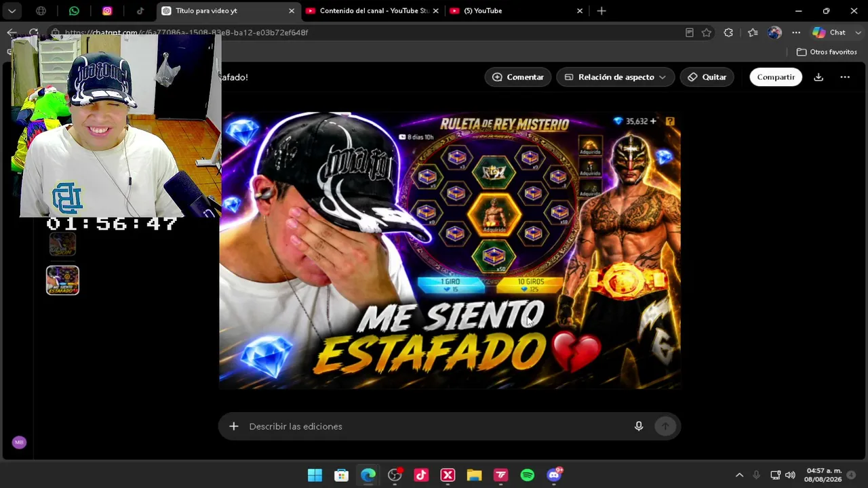Expand the browser tab actions menu
This screenshot has height=488, width=868.
click(x=12, y=11)
